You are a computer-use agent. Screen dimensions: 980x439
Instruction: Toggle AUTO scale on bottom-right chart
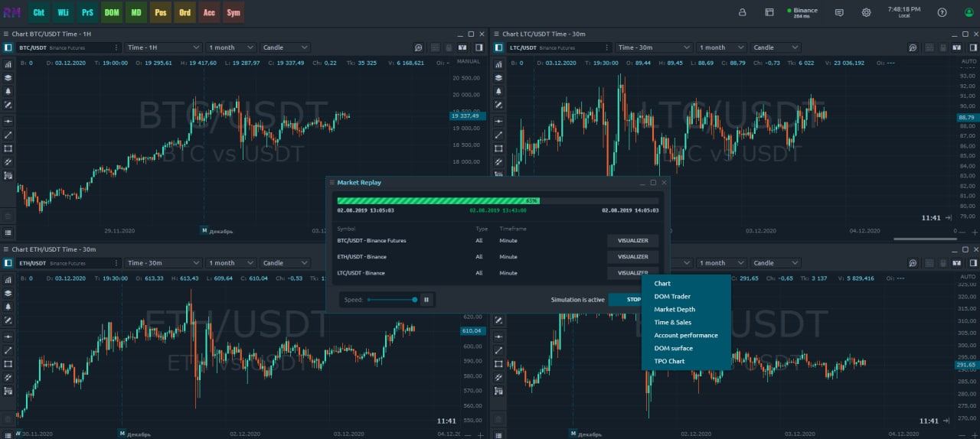(x=968, y=277)
